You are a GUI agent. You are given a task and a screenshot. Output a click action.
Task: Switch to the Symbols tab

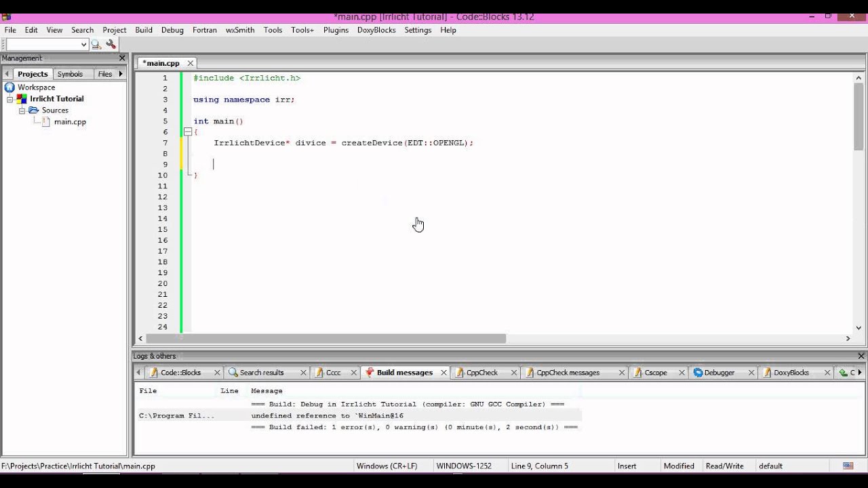click(x=70, y=74)
